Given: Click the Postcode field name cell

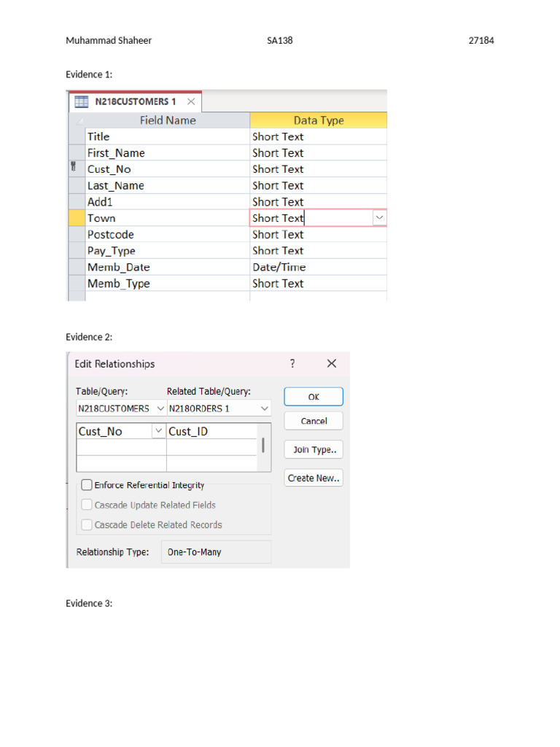Looking at the screenshot, I should pos(168,234).
